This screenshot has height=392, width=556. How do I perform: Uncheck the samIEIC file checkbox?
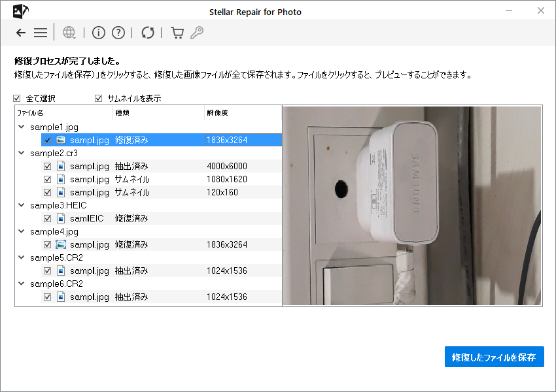tap(47, 218)
